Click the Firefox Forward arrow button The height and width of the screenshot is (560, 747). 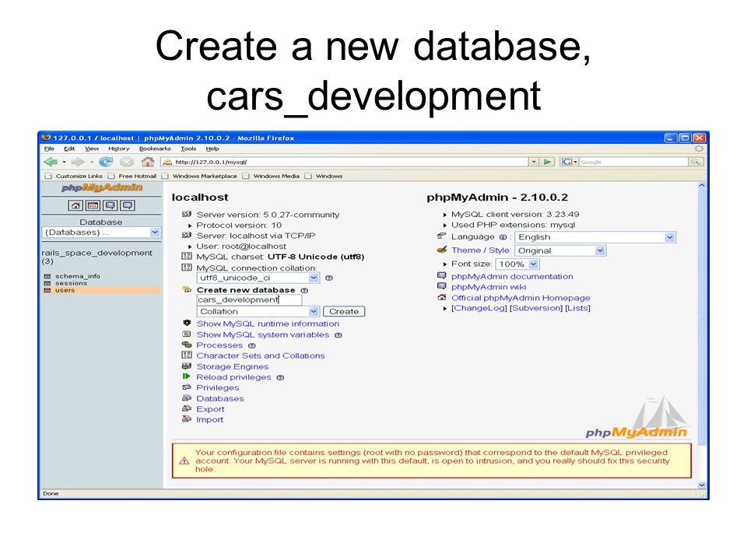pos(78,162)
